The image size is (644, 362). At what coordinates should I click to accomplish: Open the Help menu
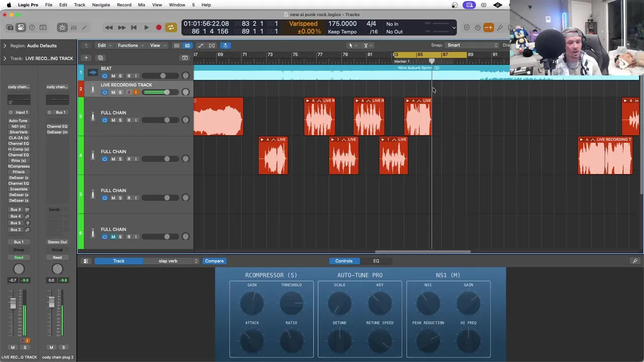(x=206, y=5)
